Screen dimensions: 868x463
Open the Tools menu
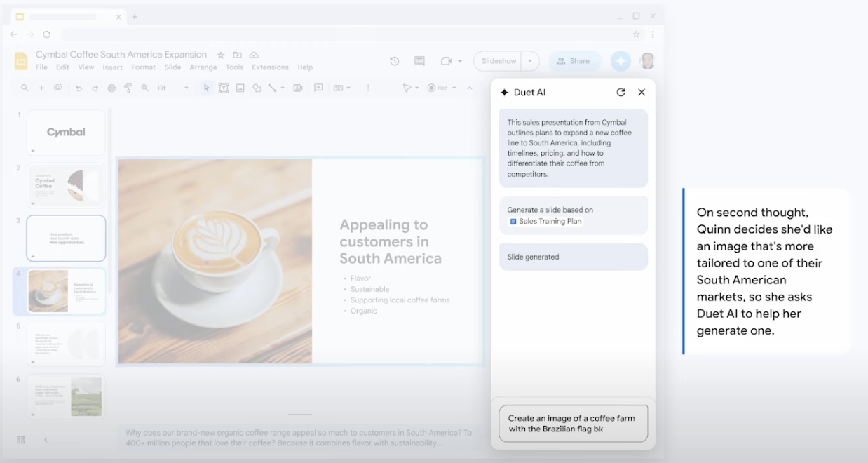(234, 67)
